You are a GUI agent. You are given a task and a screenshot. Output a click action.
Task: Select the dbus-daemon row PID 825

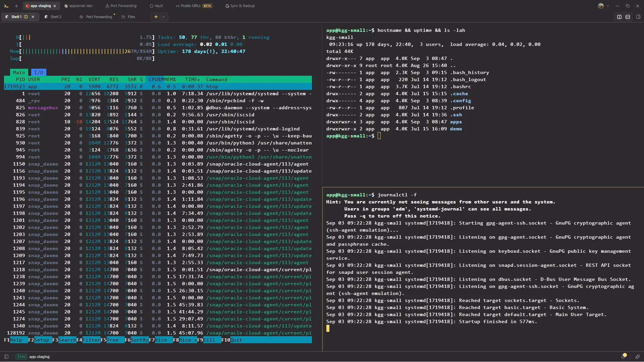(158, 108)
